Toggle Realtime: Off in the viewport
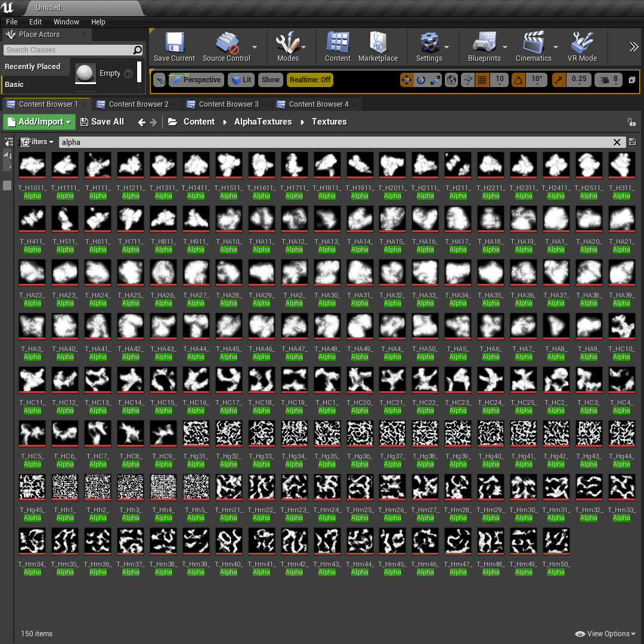The width and height of the screenshot is (644, 644). coord(310,80)
